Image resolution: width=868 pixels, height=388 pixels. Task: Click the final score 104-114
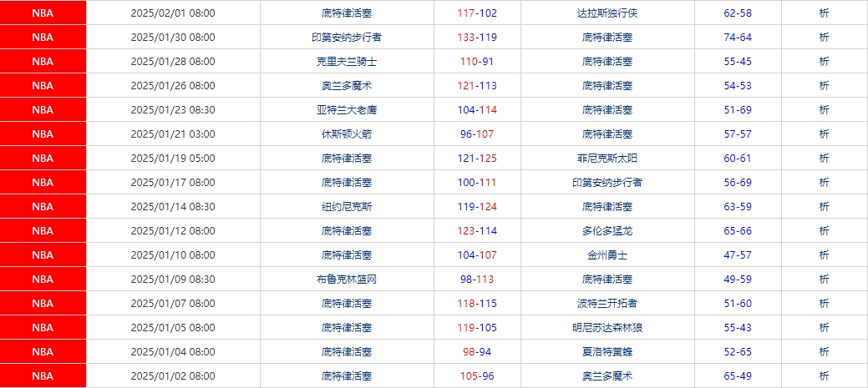(x=477, y=110)
